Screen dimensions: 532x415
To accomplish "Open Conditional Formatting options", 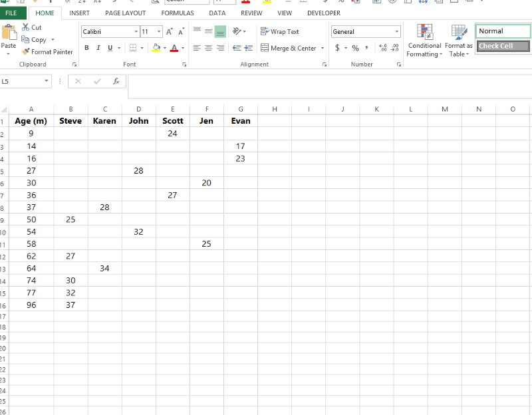I will pos(424,40).
